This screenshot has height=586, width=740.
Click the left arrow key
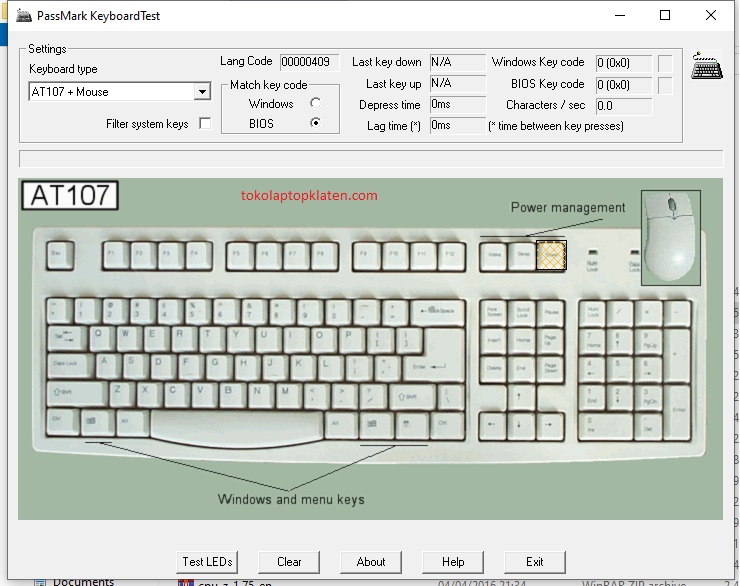click(492, 425)
